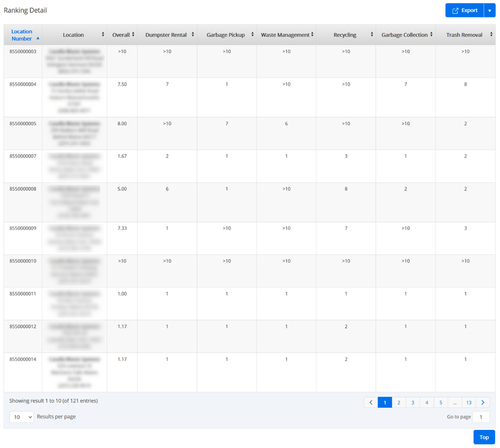This screenshot has width=500, height=448.
Task: Sort the Overall column
Action: [122, 35]
